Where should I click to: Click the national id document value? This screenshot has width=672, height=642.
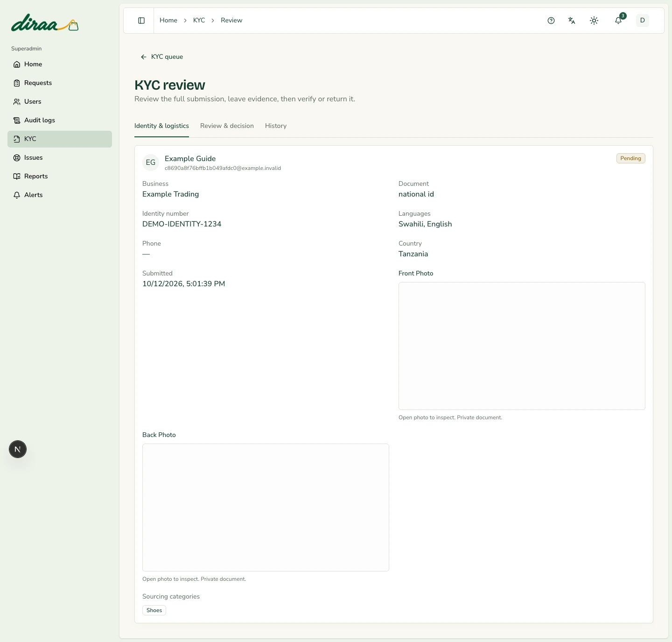pos(416,194)
